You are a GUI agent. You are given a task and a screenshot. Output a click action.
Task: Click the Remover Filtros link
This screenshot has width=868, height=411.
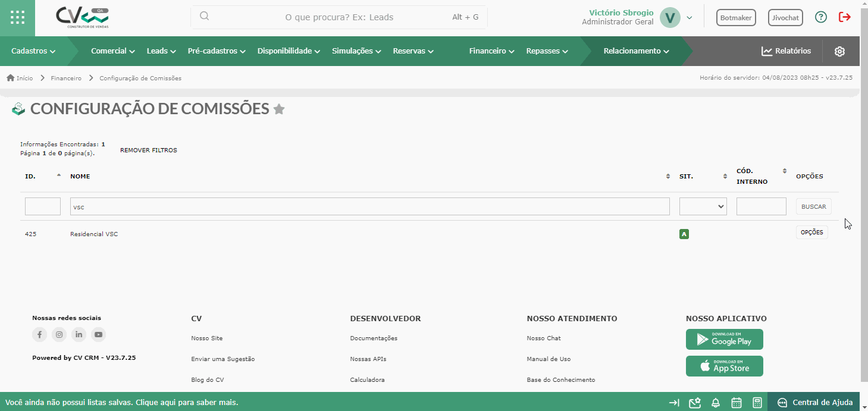coord(149,150)
